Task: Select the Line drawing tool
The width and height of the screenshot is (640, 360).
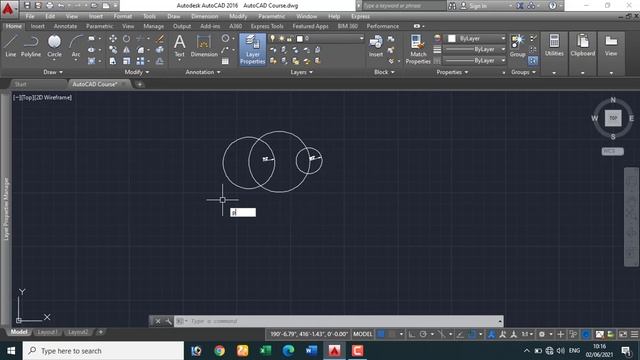Action: (x=11, y=45)
